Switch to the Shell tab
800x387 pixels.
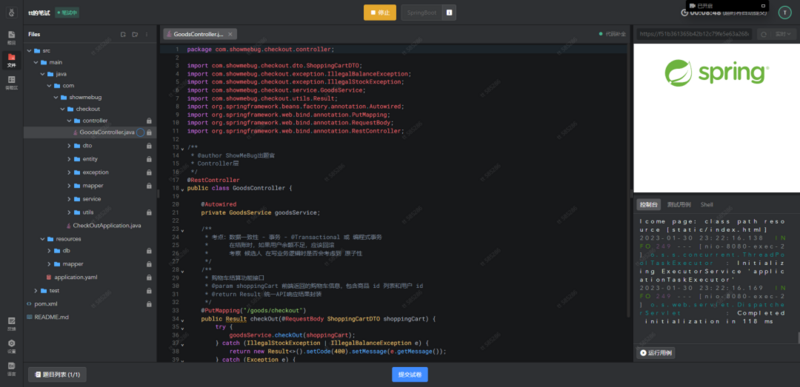(x=707, y=204)
